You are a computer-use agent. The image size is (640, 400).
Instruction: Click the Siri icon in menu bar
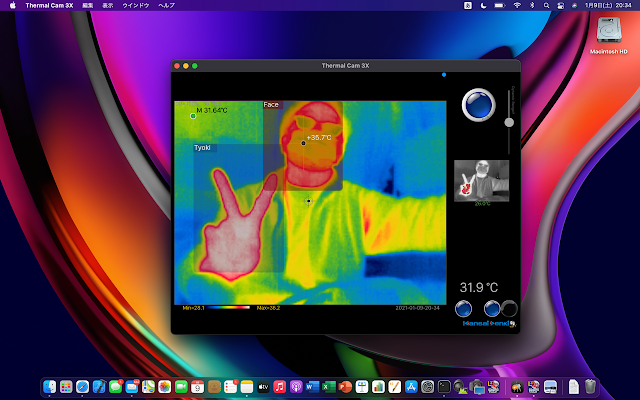tap(574, 5)
